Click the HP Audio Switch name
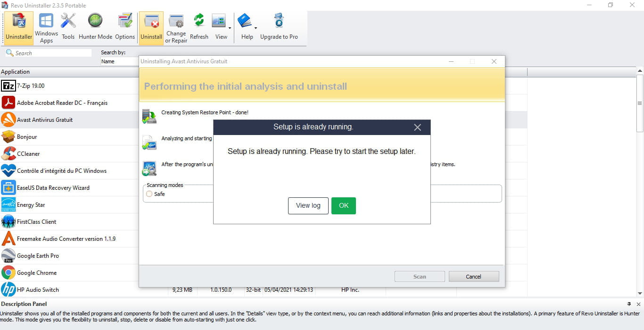 coord(38,290)
